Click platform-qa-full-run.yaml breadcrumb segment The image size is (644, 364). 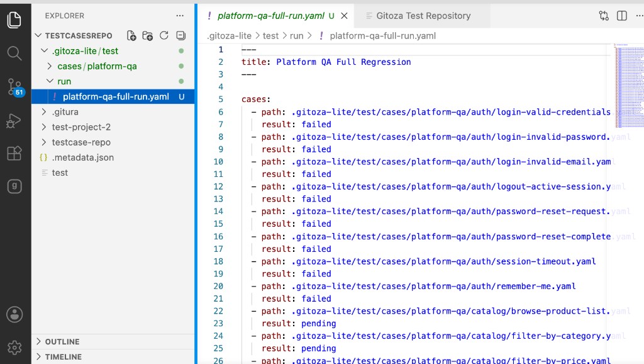pos(383,36)
